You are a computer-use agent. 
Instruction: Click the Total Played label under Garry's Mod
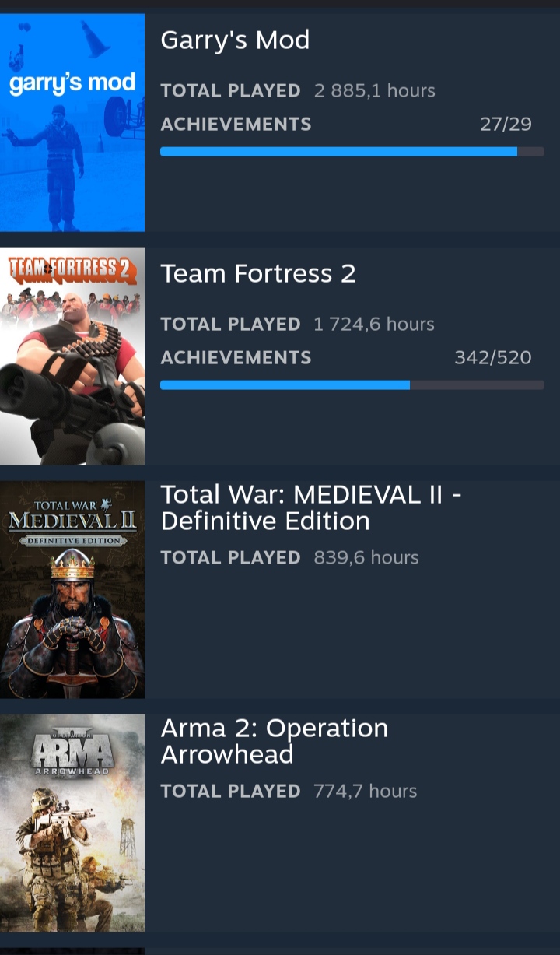tap(230, 91)
